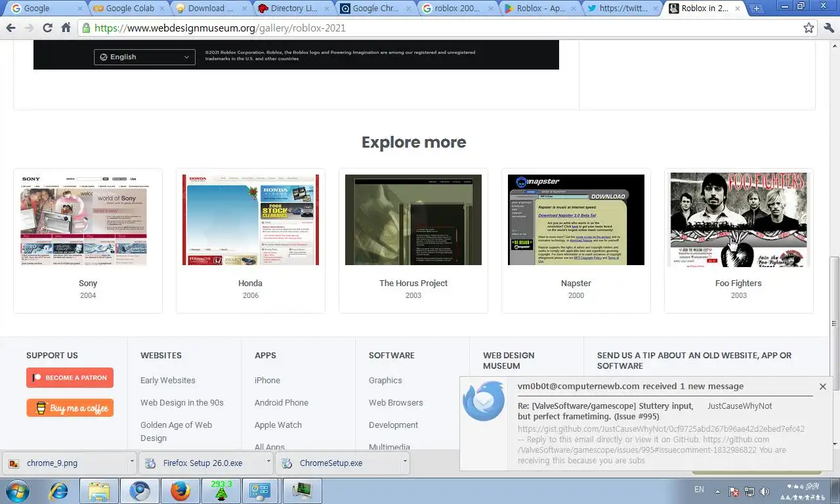The height and width of the screenshot is (504, 840).
Task: Reload the page with the refresh icon
Action: coord(47,28)
